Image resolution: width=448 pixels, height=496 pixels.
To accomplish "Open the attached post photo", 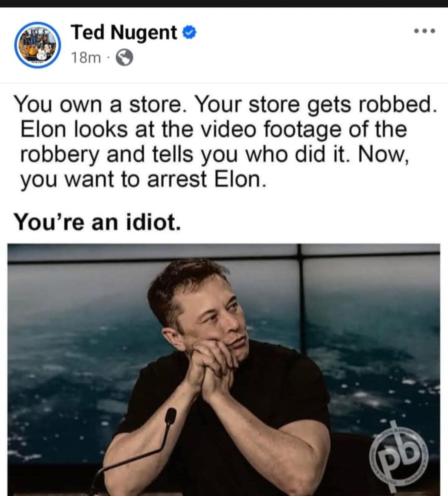I will tap(224, 370).
